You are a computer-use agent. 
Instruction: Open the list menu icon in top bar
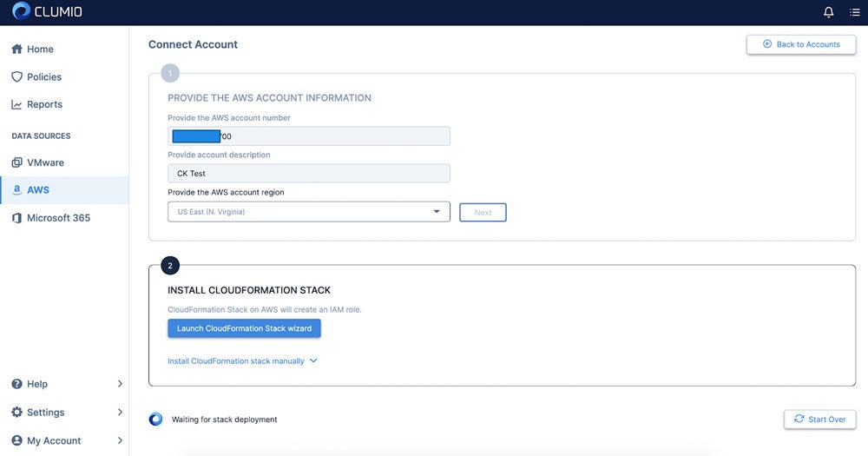point(855,11)
